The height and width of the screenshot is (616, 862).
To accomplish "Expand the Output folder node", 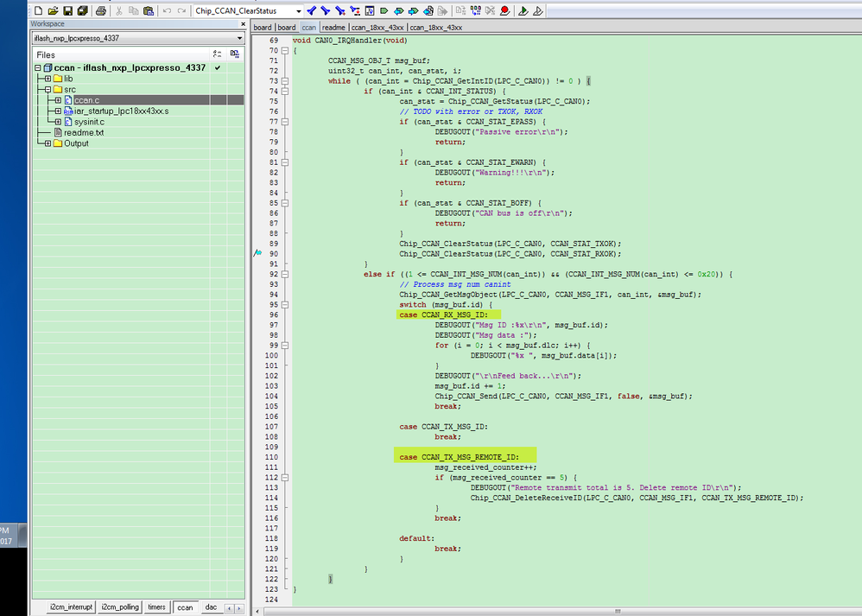I will [48, 143].
